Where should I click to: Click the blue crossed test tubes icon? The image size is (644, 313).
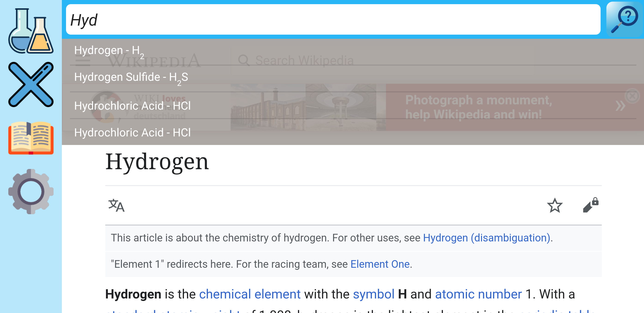point(31,84)
